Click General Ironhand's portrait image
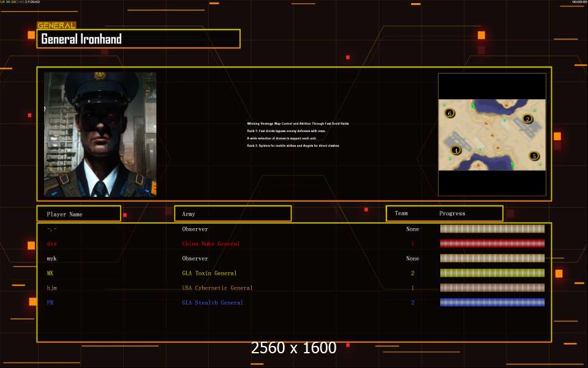The height and width of the screenshot is (368, 588). (100, 134)
